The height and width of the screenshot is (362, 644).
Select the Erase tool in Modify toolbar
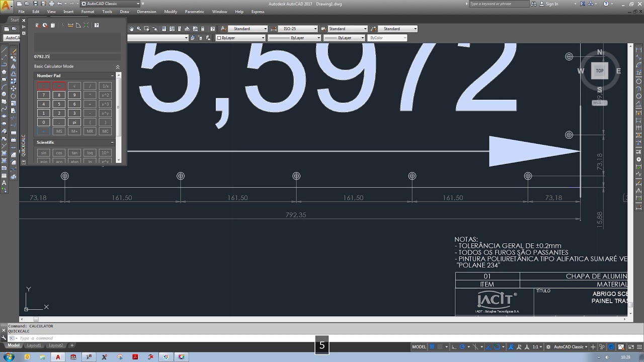14,52
